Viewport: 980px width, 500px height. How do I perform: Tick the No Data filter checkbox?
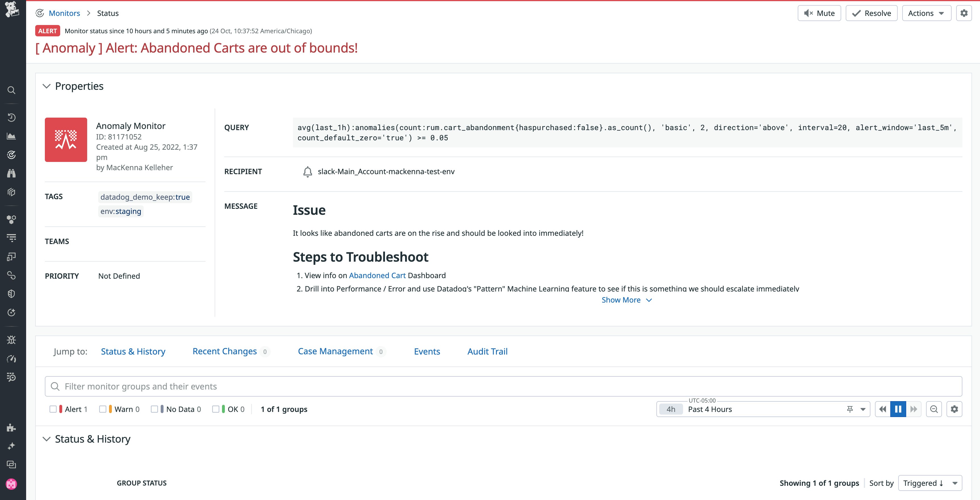(x=154, y=409)
